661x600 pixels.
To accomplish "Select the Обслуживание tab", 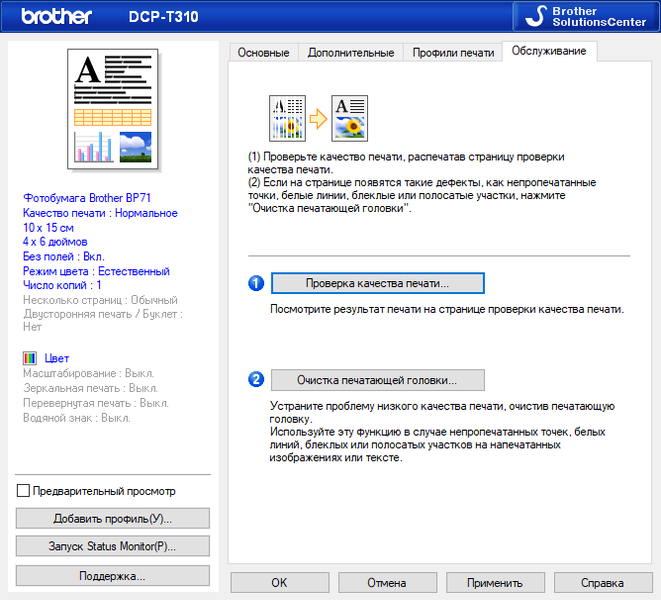I will [549, 51].
